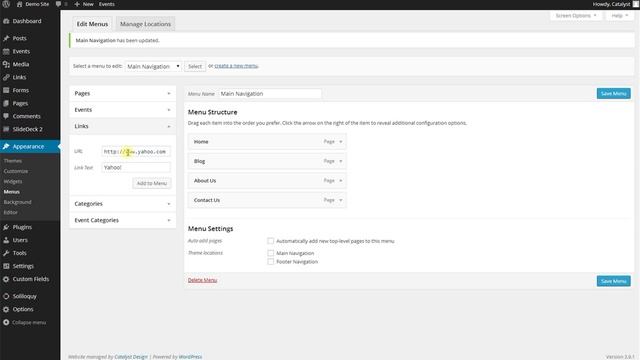Click the Delete Menu link
The image size is (640, 360).
(202, 280)
